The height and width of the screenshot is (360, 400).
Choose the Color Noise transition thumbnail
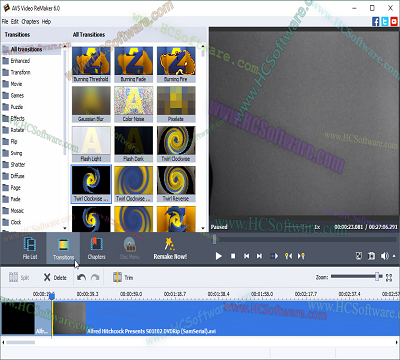click(134, 104)
